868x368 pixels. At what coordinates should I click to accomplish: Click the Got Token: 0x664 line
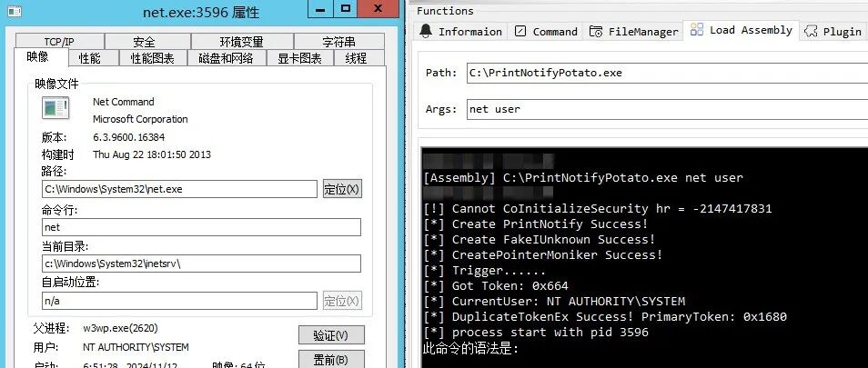coord(496,286)
